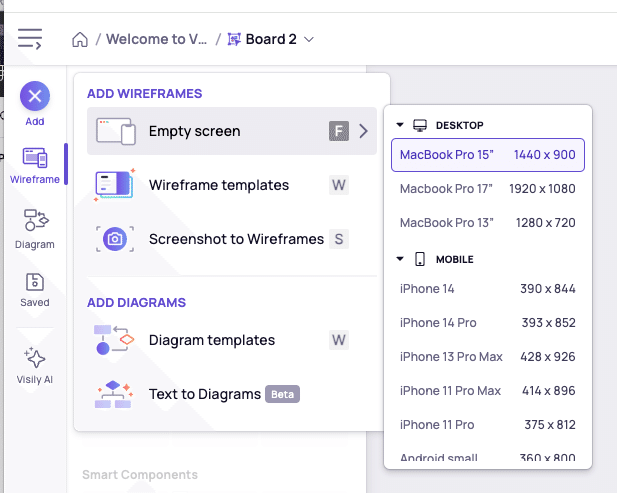This screenshot has height=493, width=617.
Task: Open the Board 2 dropdown chevron
Action: click(x=309, y=39)
